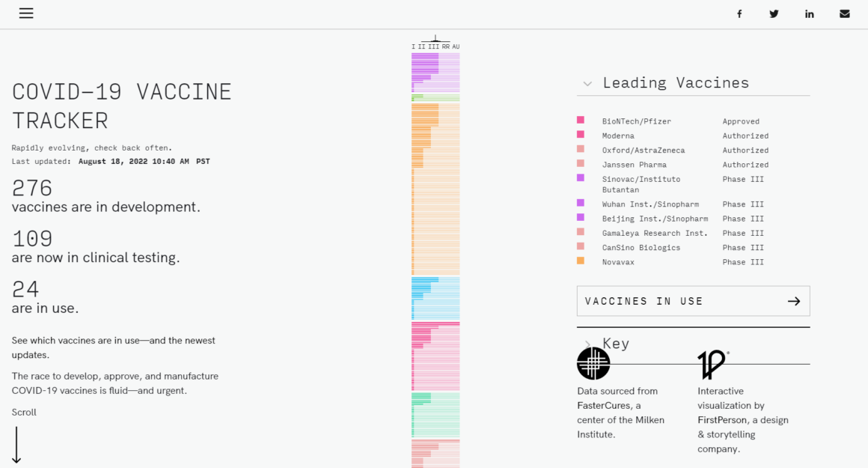Share the tracker on Facebook
Viewport: 868px width, 468px height.
tap(739, 13)
